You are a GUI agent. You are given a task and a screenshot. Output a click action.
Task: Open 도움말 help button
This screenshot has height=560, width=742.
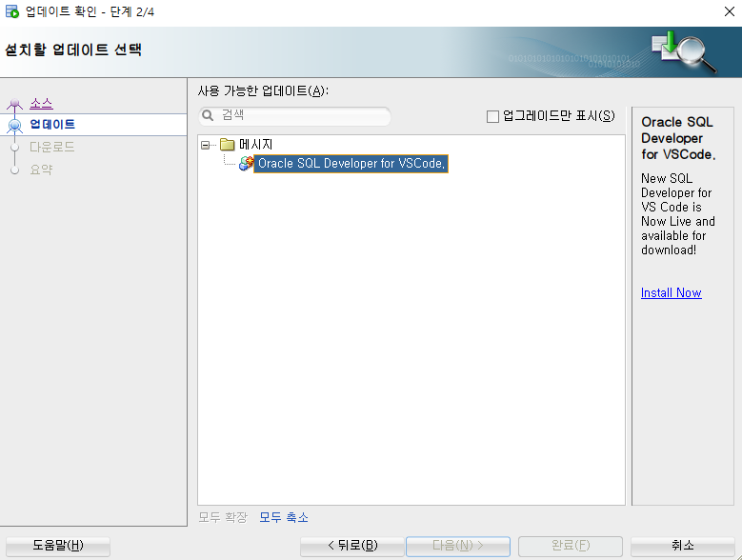(x=58, y=546)
